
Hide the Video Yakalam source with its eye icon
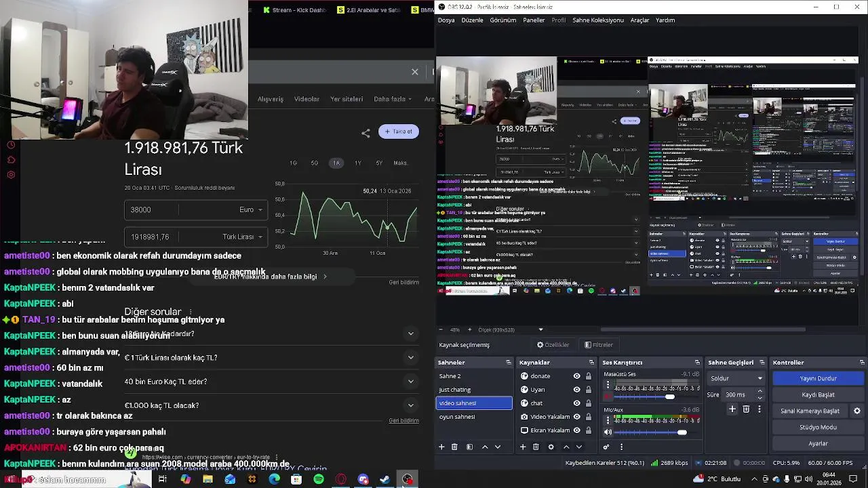577,417
